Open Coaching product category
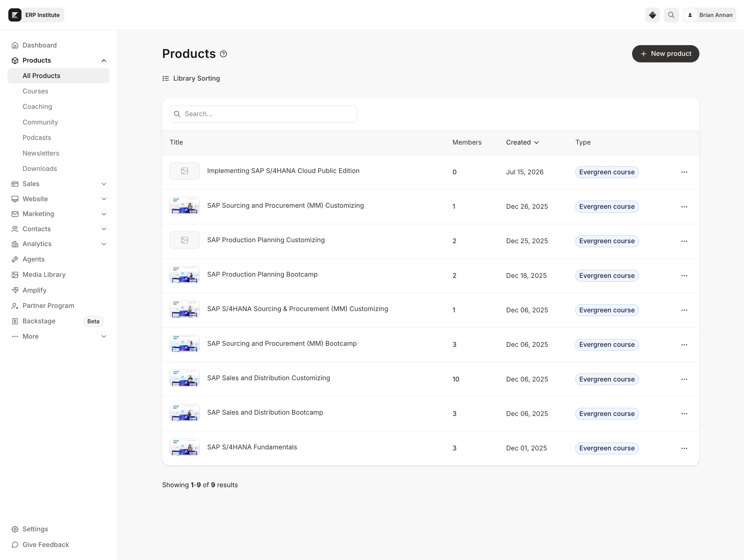The image size is (744, 560). 37,107
